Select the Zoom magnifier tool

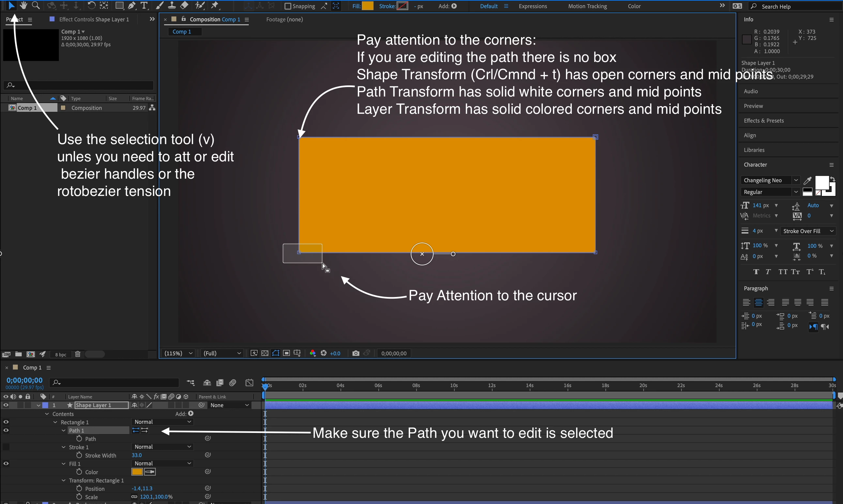tap(35, 6)
